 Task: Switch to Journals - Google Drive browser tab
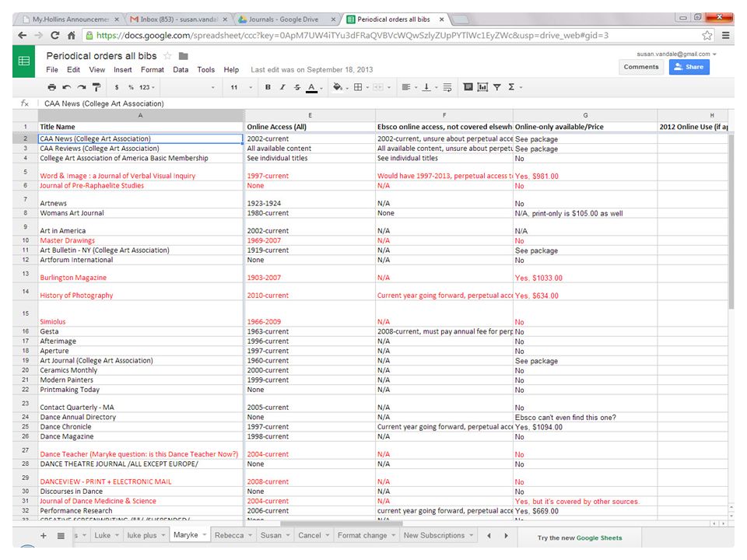[x=283, y=19]
